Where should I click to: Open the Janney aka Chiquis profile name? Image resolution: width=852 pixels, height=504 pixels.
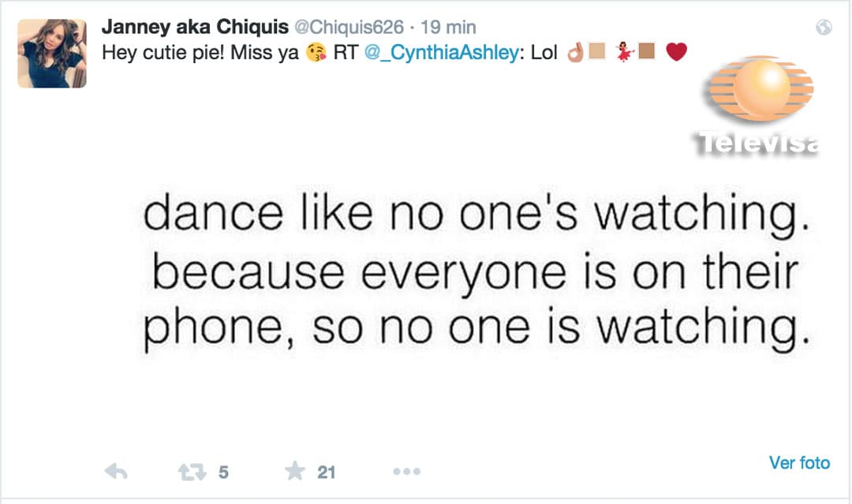coord(195,27)
